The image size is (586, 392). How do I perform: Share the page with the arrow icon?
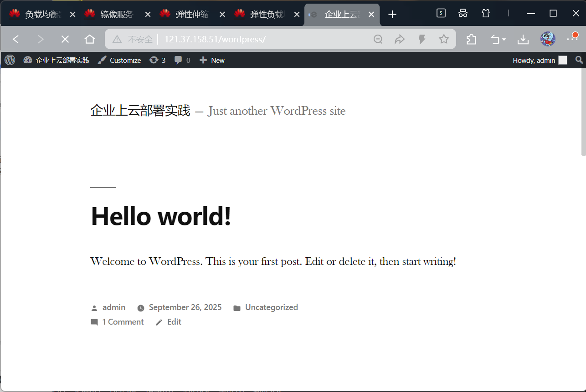(x=400, y=40)
